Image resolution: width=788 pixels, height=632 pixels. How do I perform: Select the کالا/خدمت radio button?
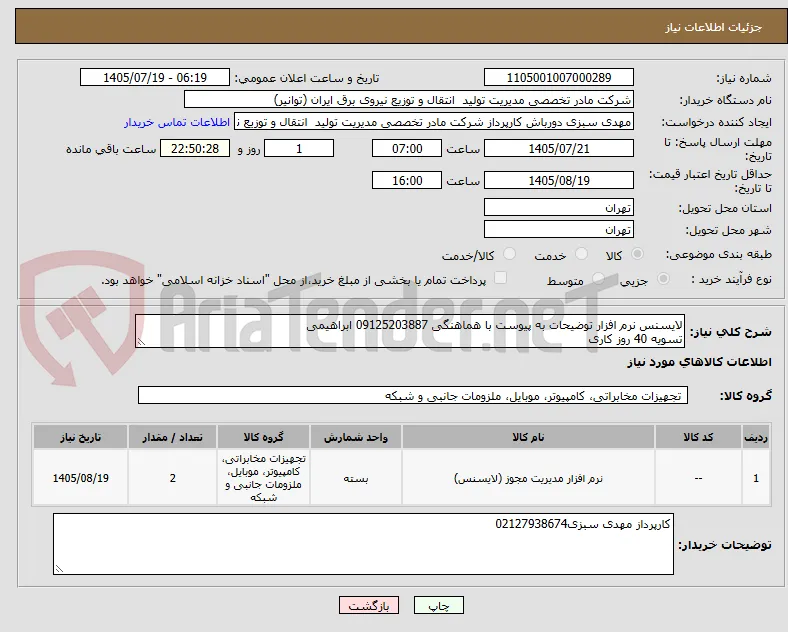[x=510, y=254]
